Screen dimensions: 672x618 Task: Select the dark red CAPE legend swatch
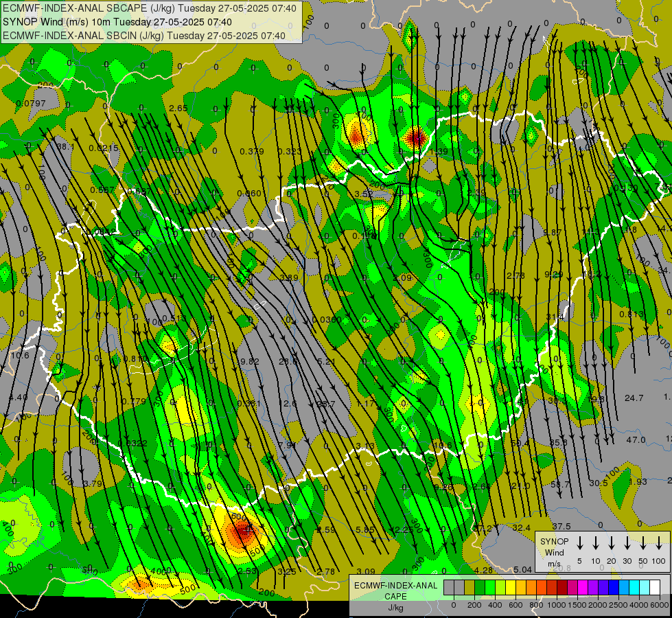click(562, 588)
